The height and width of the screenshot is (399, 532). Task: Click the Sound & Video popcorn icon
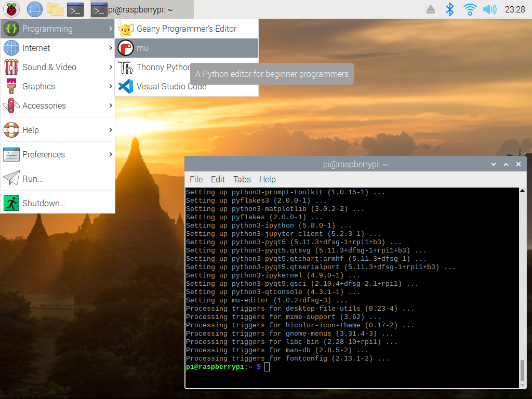11,67
